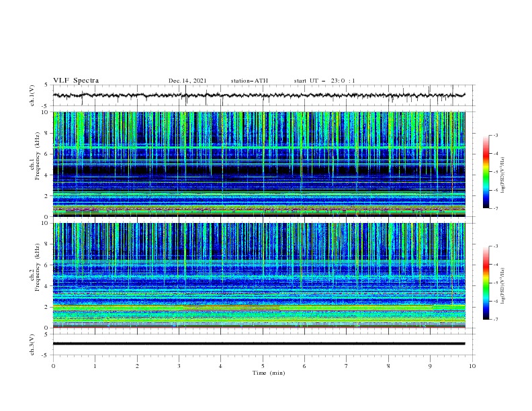
Task: Click inside the ch.1 spectrogram panel
Action: tap(259, 164)
